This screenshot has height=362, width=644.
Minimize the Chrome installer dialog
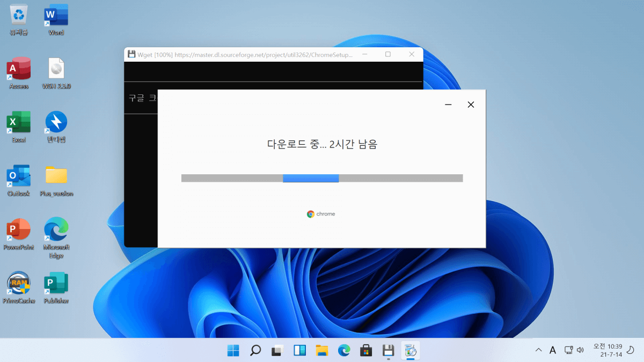click(448, 105)
